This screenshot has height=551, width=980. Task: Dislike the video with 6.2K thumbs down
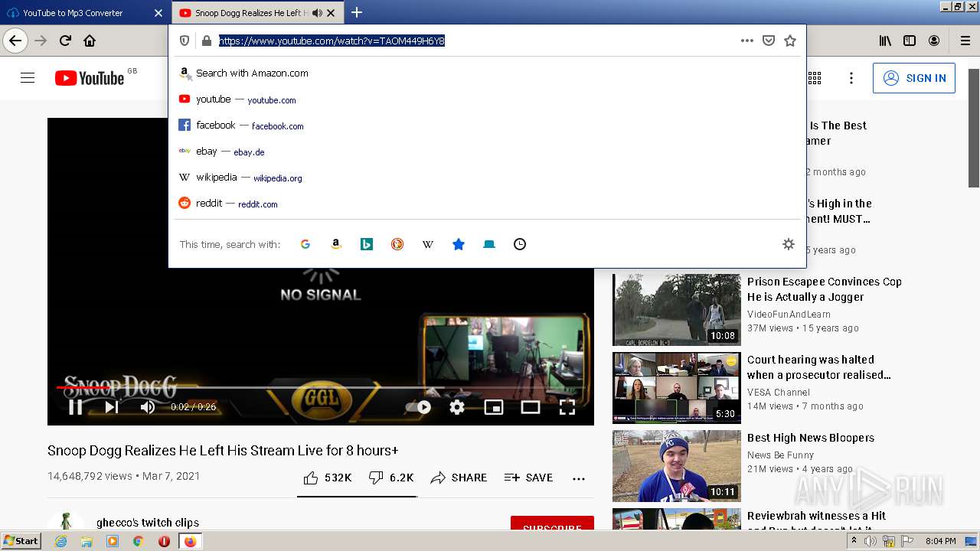point(391,478)
